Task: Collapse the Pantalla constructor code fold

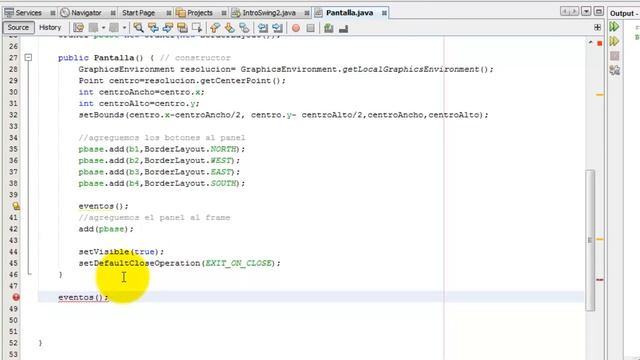Action: click(x=28, y=58)
